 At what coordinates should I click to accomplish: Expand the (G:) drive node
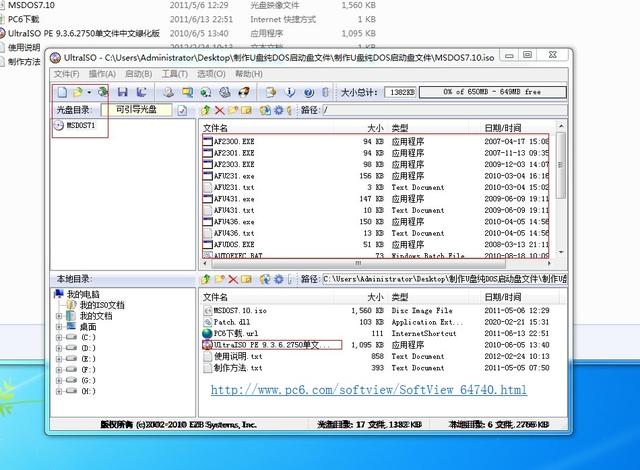point(59,381)
